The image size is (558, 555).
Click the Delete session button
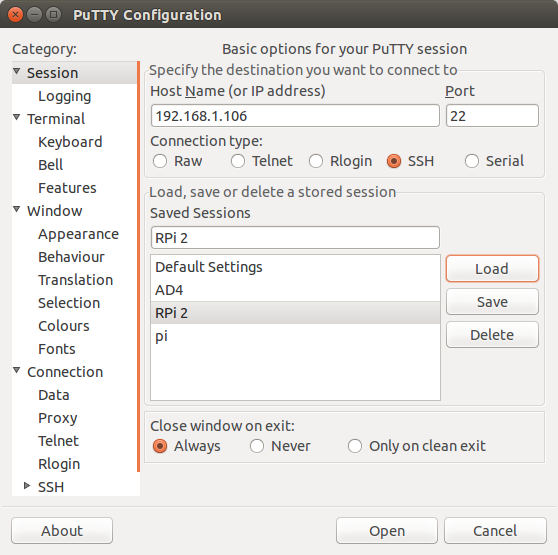493,335
